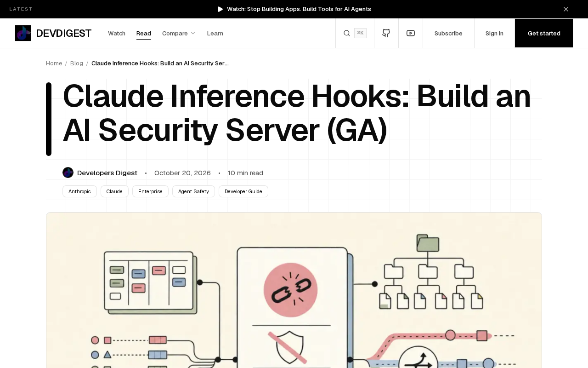Select the Anthropic tag

79,191
